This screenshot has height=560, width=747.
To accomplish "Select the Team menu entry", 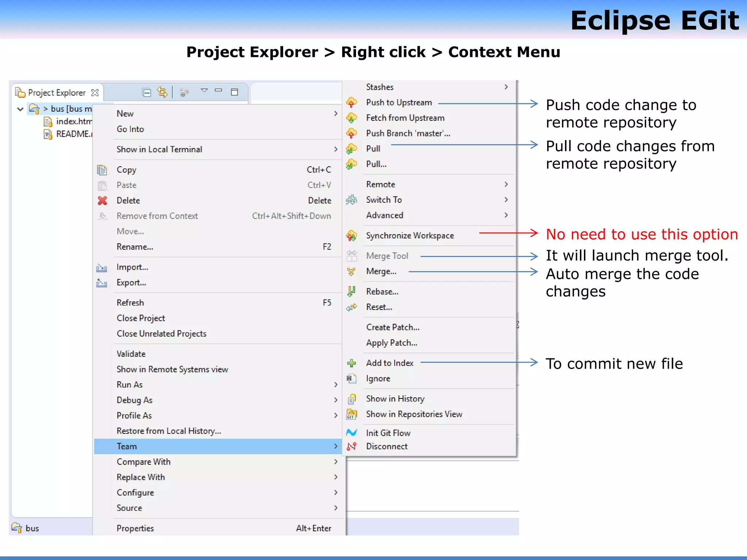I will click(127, 446).
